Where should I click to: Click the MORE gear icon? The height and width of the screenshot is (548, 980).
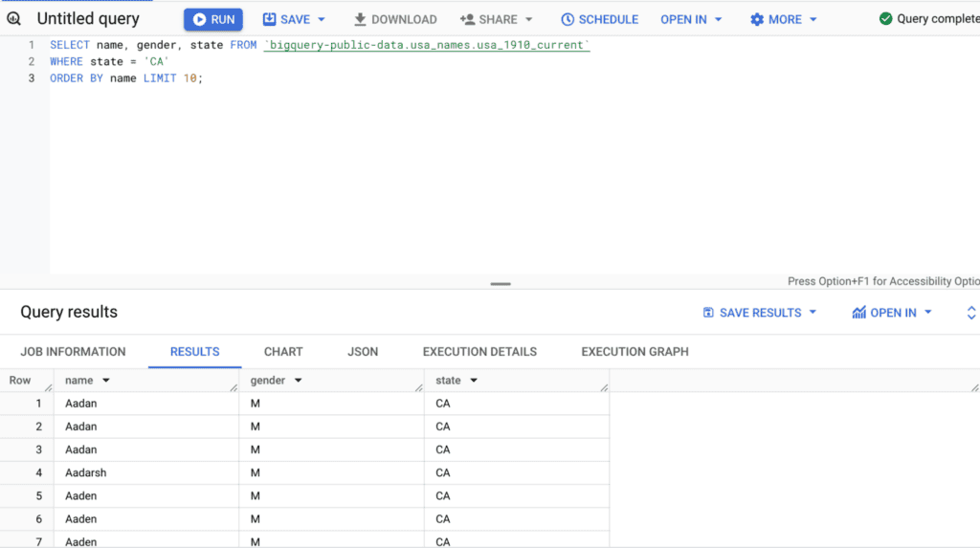[x=757, y=19]
